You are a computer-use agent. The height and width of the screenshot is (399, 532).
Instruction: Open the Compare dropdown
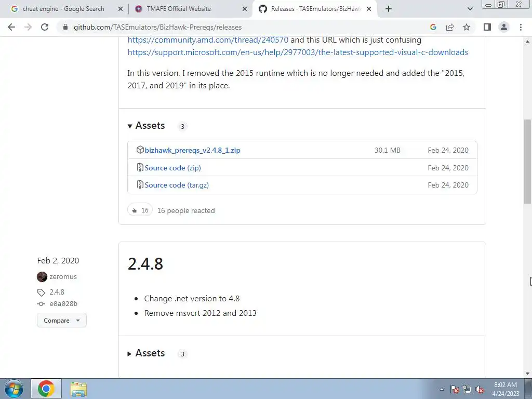pos(62,320)
